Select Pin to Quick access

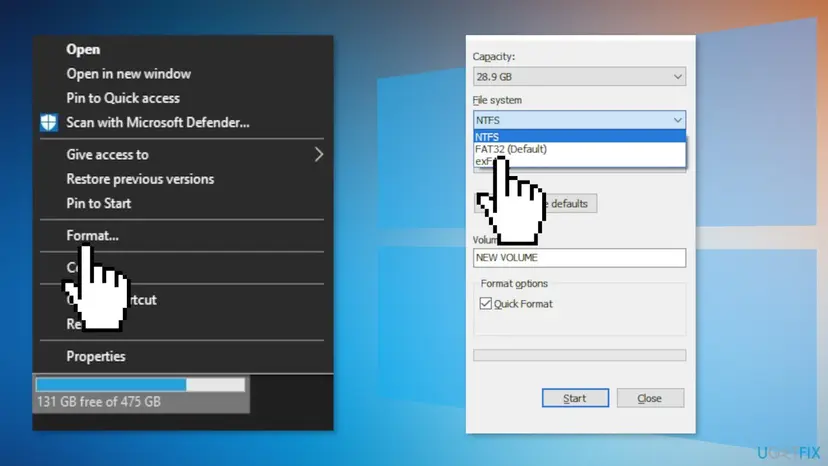(x=123, y=98)
